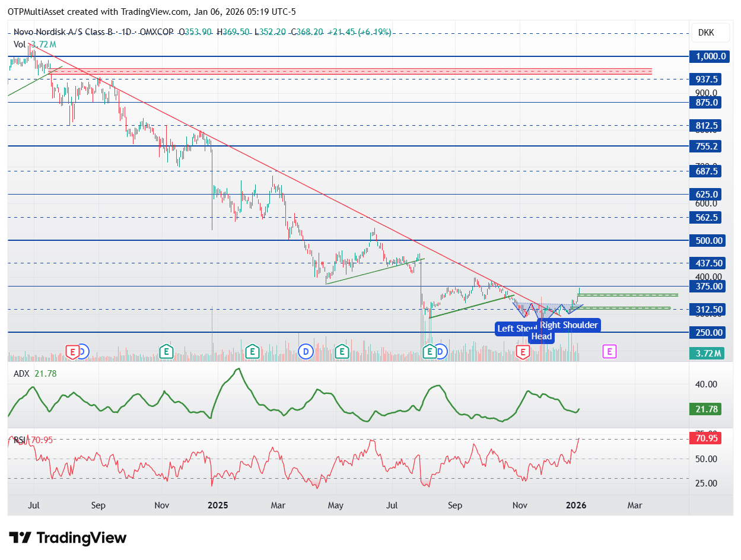Click the red earnings E marker near Jul 2024
The image size is (741, 560).
(72, 352)
